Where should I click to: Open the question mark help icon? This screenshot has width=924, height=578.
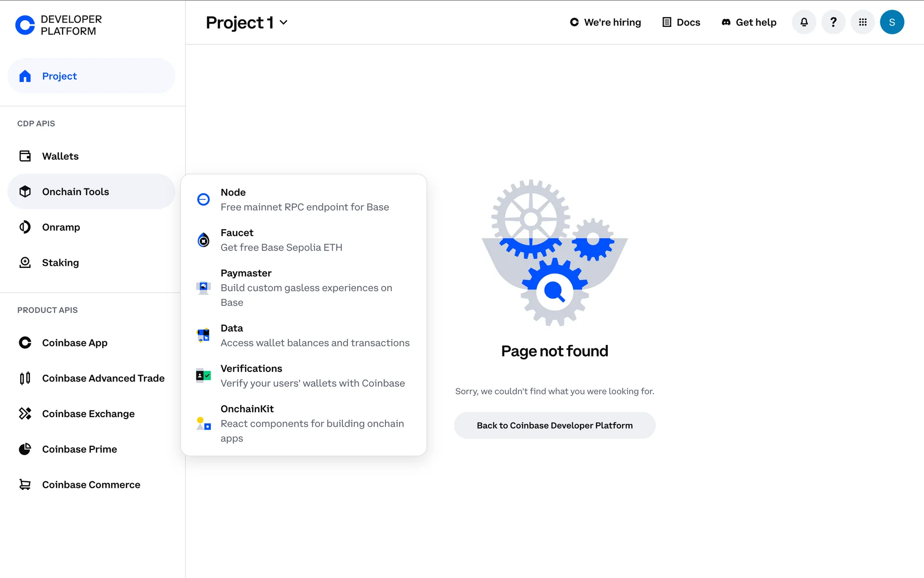(x=833, y=22)
